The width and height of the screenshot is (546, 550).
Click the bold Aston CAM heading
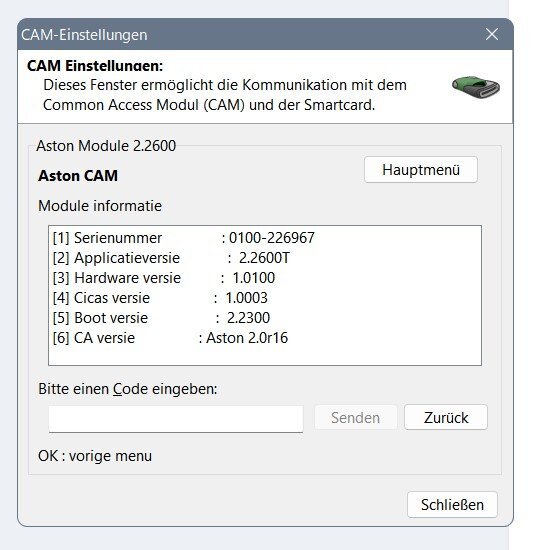pyautogui.click(x=78, y=176)
